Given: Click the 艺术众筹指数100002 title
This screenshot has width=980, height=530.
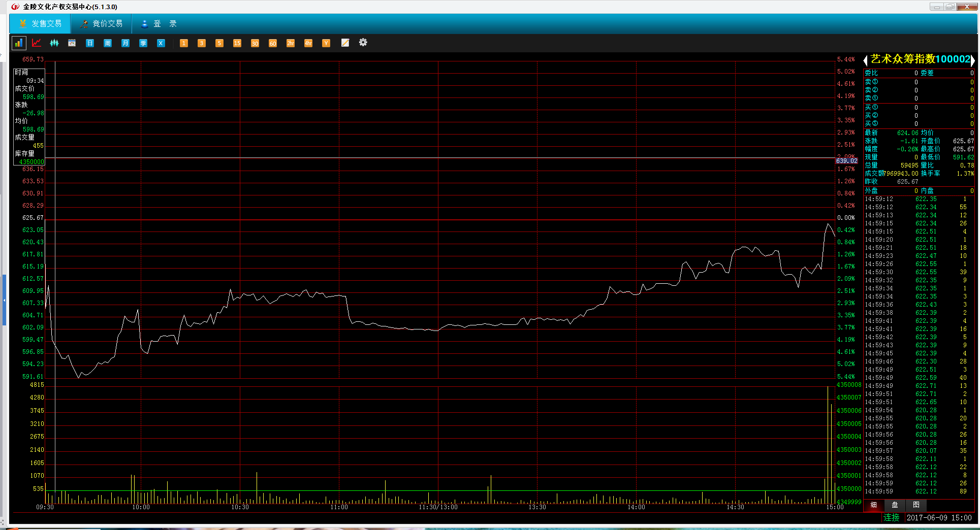Looking at the screenshot, I should [920, 59].
